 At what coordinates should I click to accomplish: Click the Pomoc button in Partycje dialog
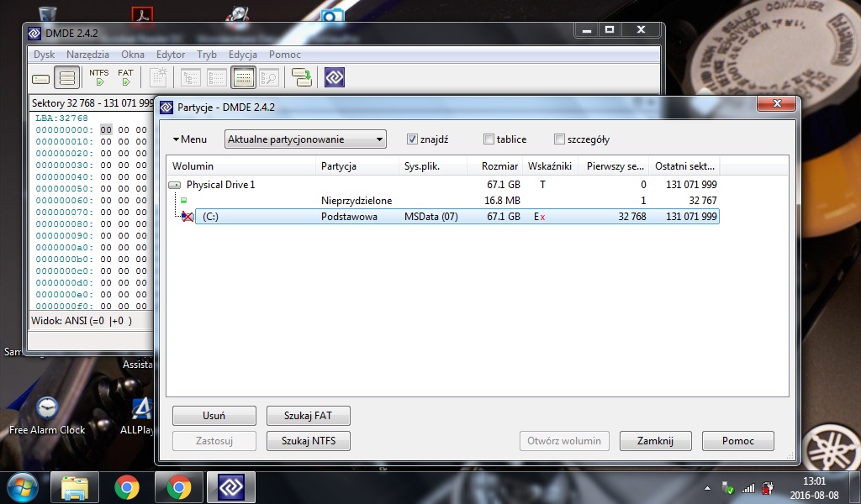[738, 441]
